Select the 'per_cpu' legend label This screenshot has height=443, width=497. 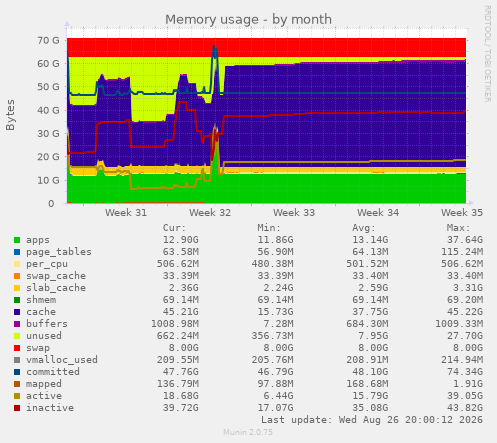coord(47,264)
